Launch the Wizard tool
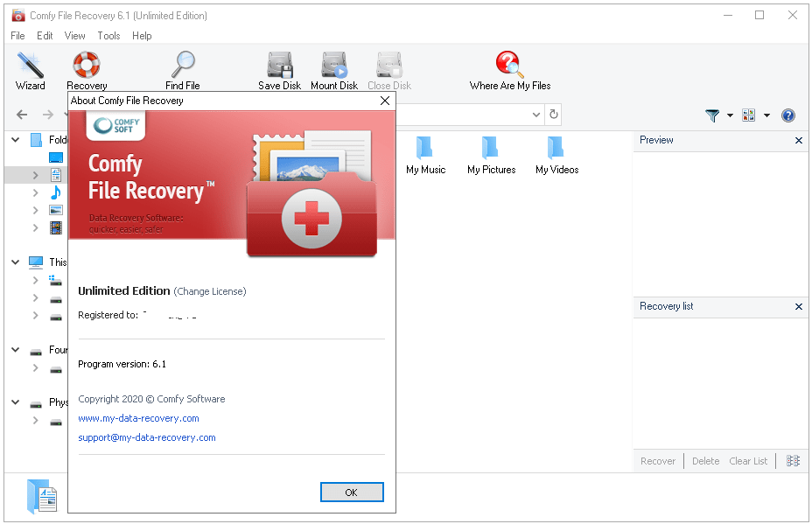 point(30,71)
